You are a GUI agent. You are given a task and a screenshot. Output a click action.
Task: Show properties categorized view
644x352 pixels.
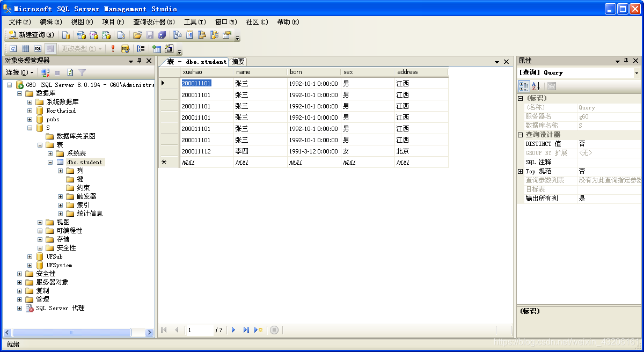(524, 86)
